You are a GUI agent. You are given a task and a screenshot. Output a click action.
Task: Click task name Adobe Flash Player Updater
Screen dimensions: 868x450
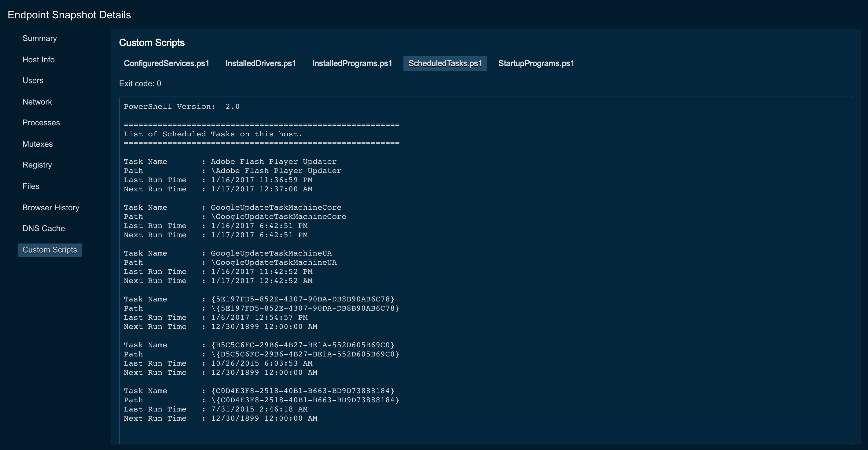pos(274,161)
